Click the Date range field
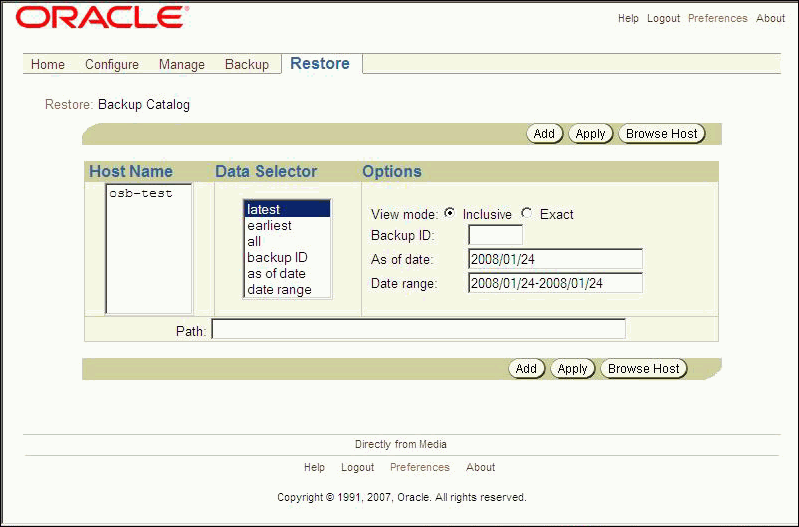The image size is (799, 527). pos(555,283)
